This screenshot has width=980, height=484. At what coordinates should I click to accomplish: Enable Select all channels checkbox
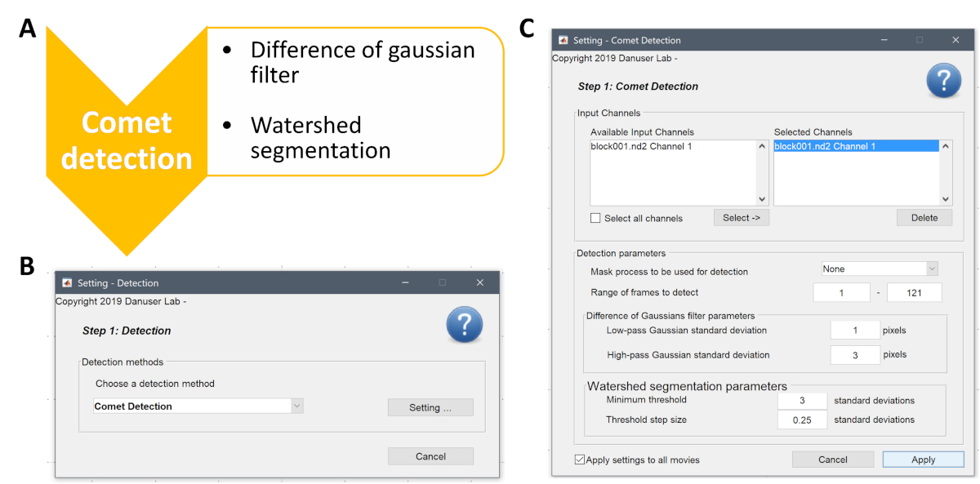tap(595, 218)
